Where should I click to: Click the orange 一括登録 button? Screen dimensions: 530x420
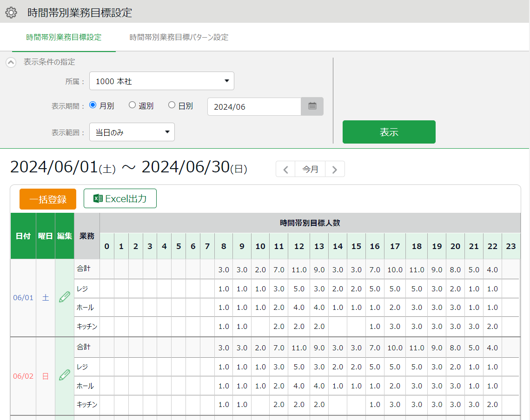(x=48, y=199)
